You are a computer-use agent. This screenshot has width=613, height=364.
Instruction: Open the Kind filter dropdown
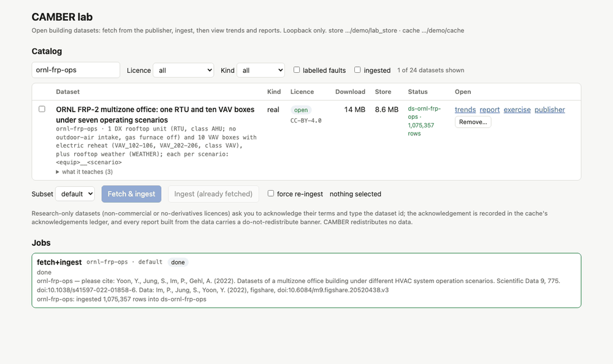[261, 70]
